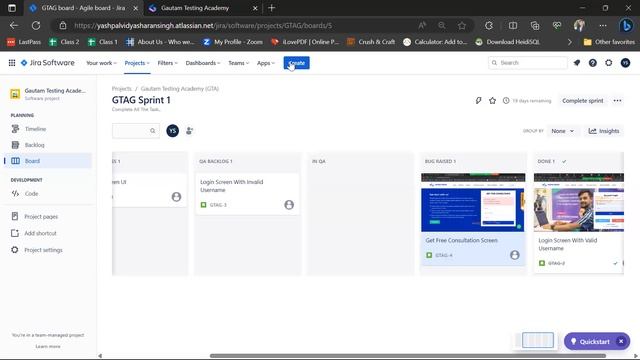Click the top Jira Search field
The width and height of the screenshot is (640, 360).
[x=527, y=63]
